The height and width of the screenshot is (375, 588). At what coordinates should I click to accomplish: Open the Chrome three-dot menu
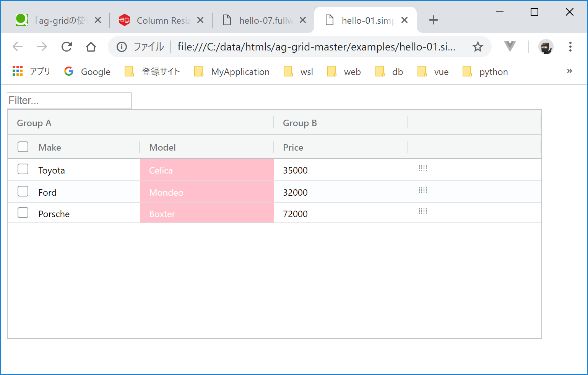click(570, 47)
